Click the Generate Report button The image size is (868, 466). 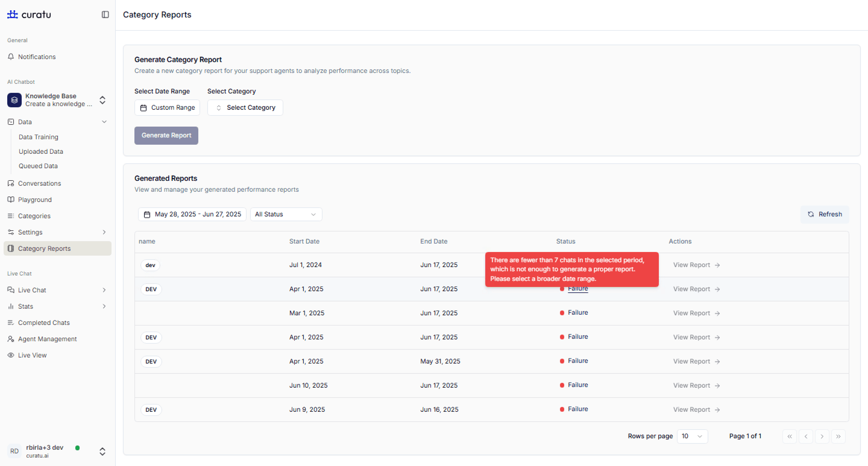166,135
